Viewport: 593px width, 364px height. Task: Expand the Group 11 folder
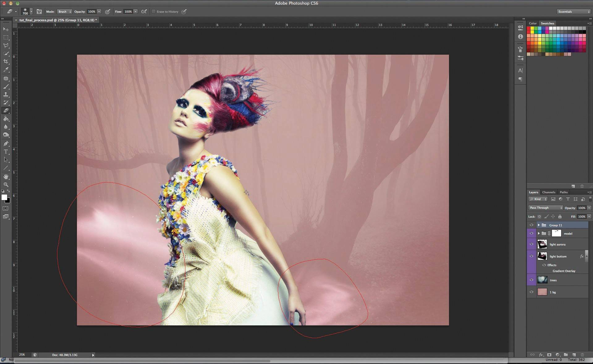tap(539, 225)
